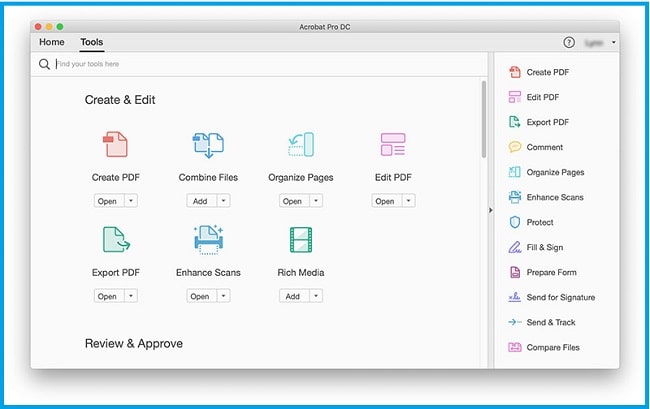Click the Edit PDF icon in right sidebar
Viewport: 650px width, 409px height.
coord(514,97)
